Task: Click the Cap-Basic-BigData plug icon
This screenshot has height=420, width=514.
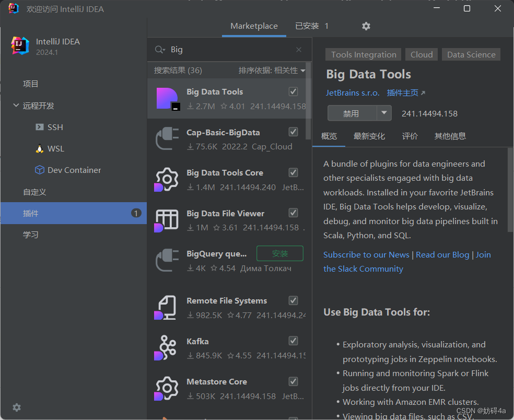Action: [x=167, y=139]
